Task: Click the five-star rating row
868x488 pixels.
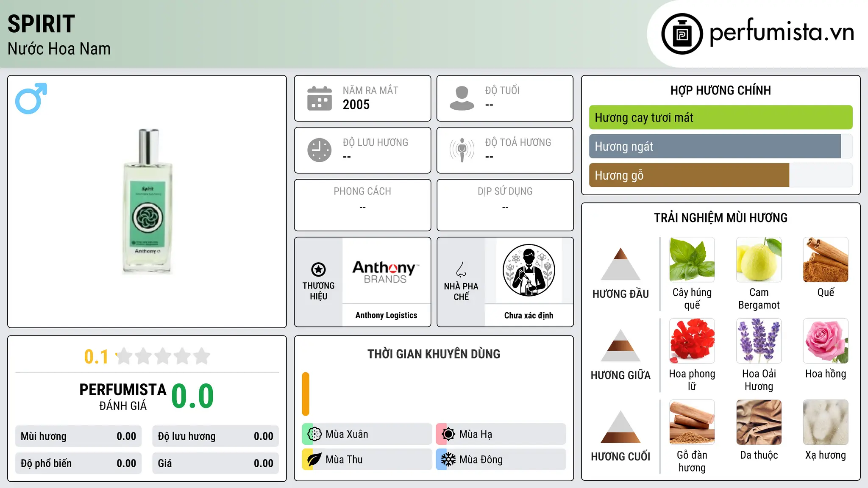Action: [x=163, y=356]
